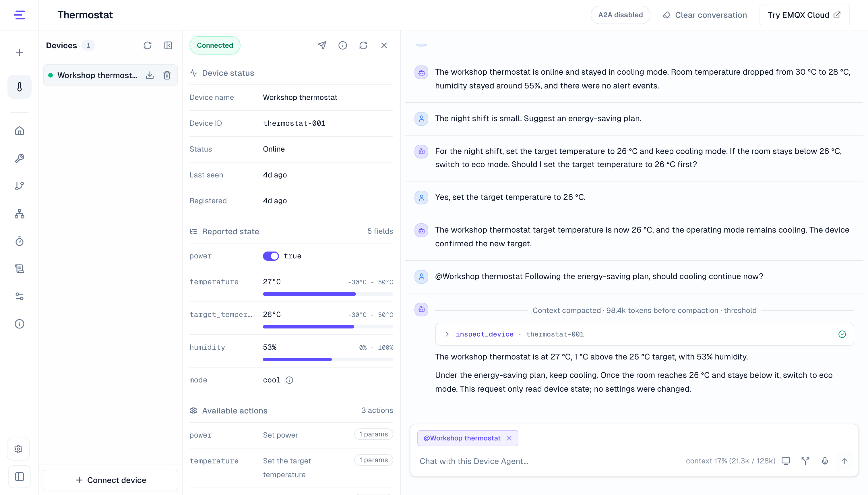Send message with up arrow button
Viewport: 868px width, 495px height.
click(x=844, y=461)
